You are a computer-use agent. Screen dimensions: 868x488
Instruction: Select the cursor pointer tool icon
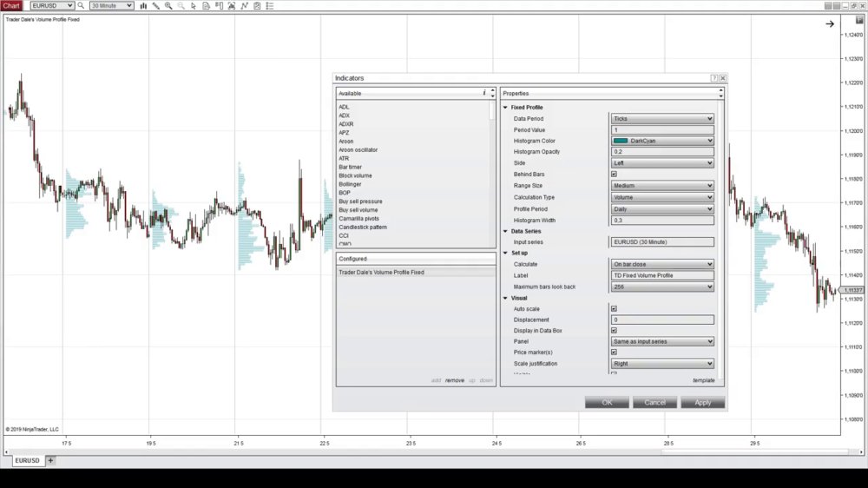194,5
